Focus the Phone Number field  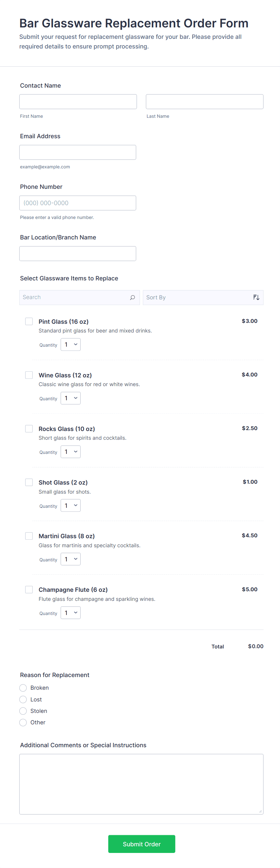click(x=77, y=203)
